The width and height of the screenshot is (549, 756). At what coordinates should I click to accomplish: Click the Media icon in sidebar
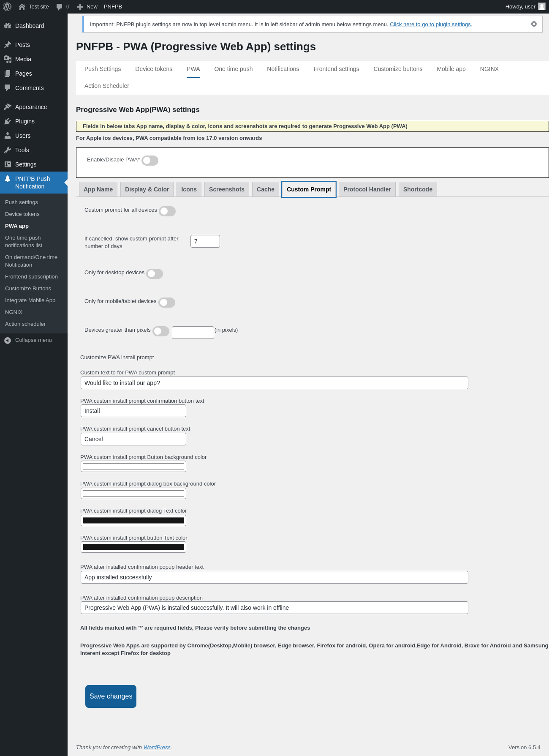tap(8, 59)
